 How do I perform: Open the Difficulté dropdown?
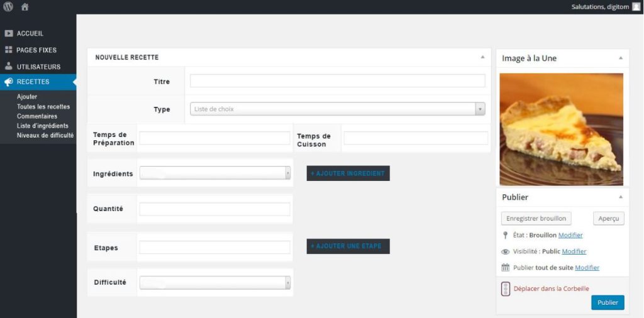214,283
